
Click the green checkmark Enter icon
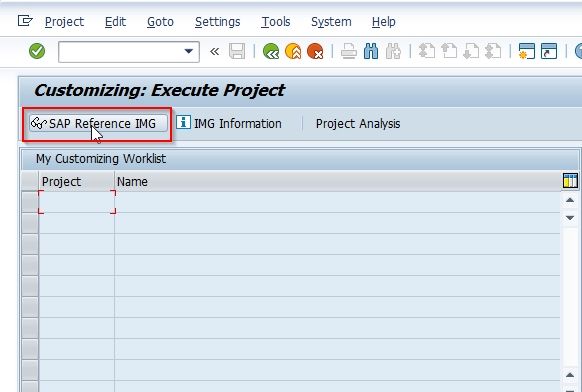click(37, 51)
